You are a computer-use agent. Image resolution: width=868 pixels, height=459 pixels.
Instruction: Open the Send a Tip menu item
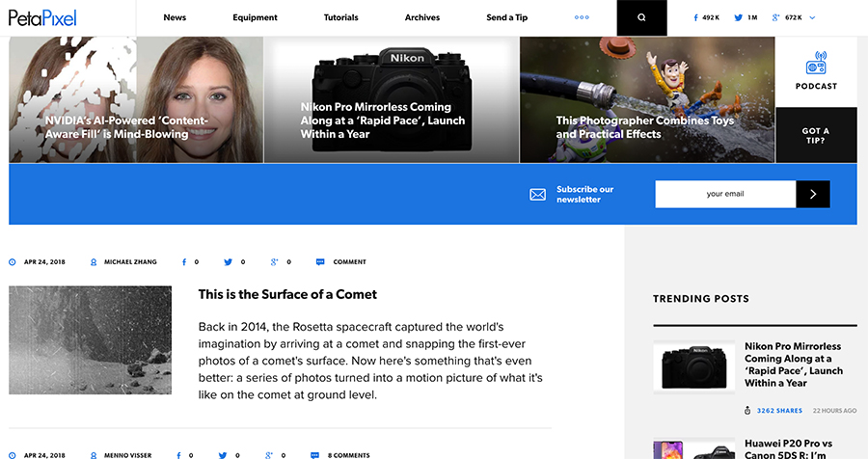tap(507, 17)
